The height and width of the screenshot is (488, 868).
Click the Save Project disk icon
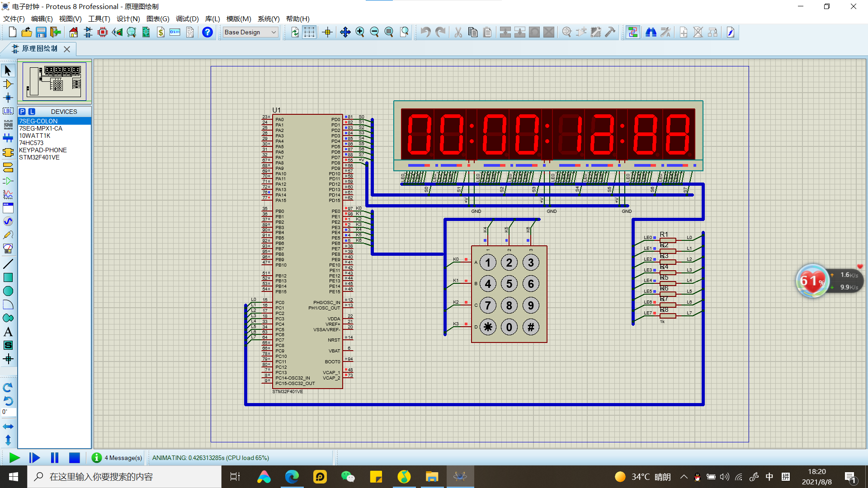point(41,32)
